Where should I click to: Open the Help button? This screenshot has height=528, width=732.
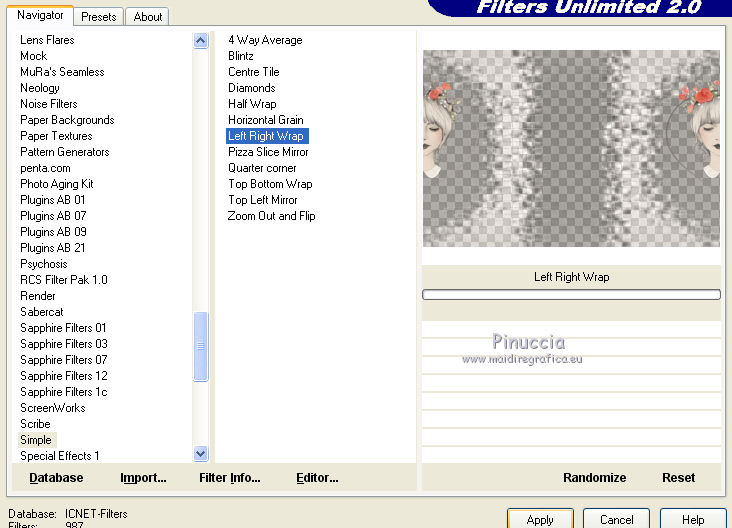click(693, 519)
